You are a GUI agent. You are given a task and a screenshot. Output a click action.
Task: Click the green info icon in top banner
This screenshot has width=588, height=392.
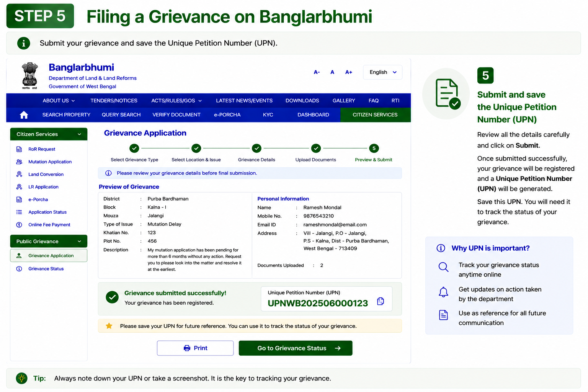click(24, 43)
